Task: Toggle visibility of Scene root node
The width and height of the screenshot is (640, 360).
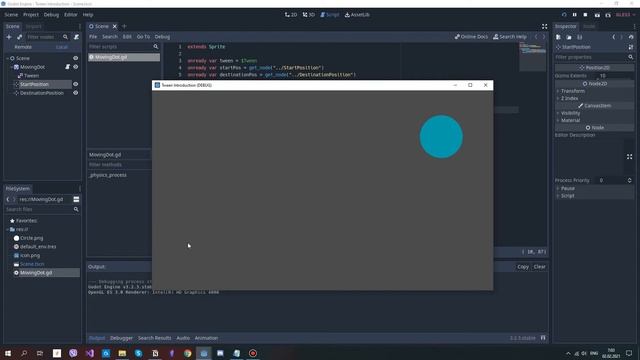Action: (76, 58)
